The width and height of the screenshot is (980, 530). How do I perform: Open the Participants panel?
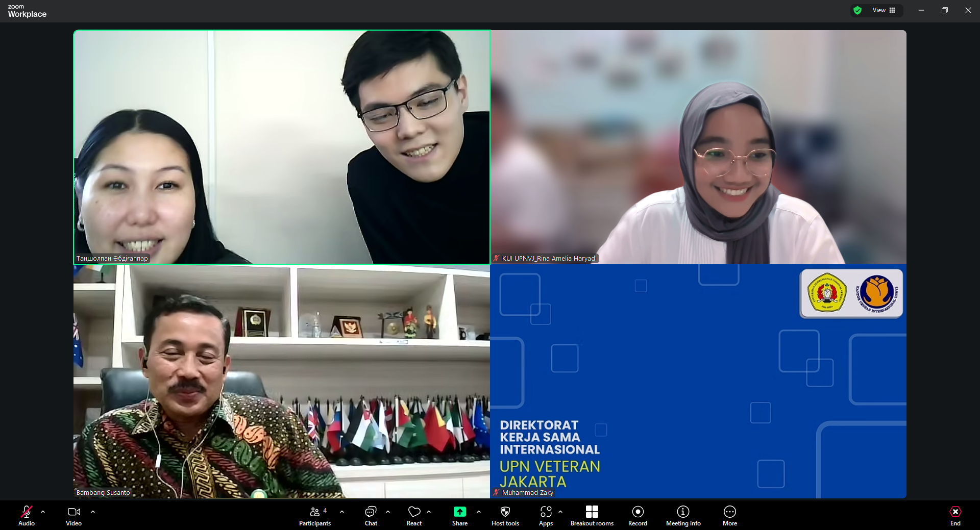(x=315, y=515)
